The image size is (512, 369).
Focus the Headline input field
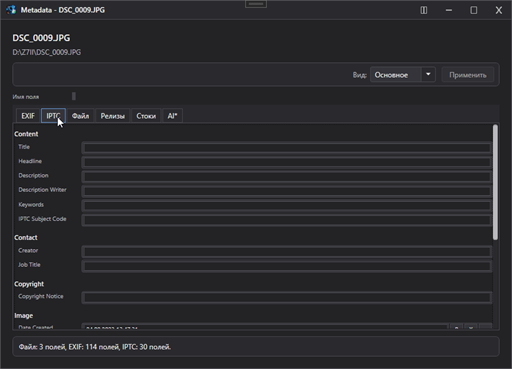(287, 162)
